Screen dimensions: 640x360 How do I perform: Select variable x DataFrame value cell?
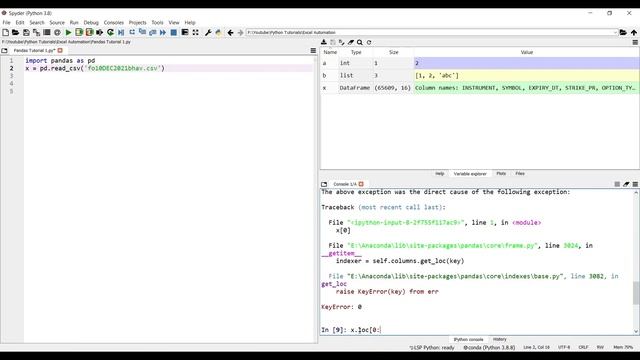[x=527, y=88]
